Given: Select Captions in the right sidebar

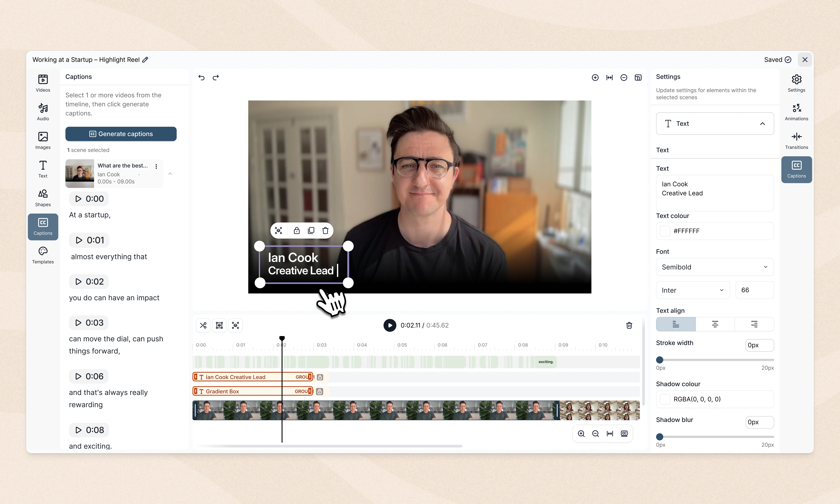Looking at the screenshot, I should [796, 170].
